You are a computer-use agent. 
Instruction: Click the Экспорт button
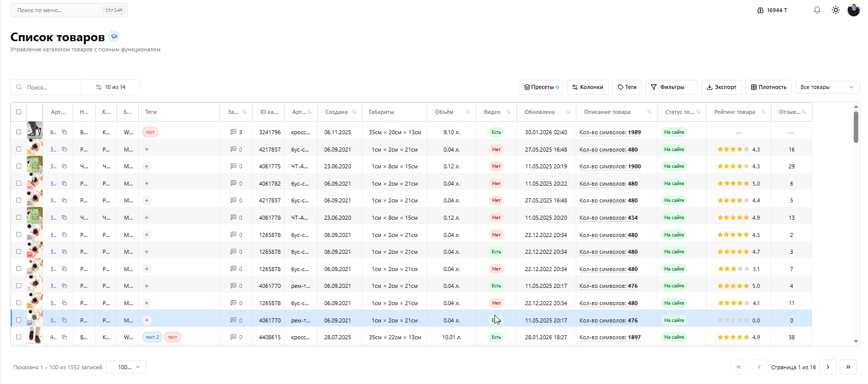click(x=722, y=87)
